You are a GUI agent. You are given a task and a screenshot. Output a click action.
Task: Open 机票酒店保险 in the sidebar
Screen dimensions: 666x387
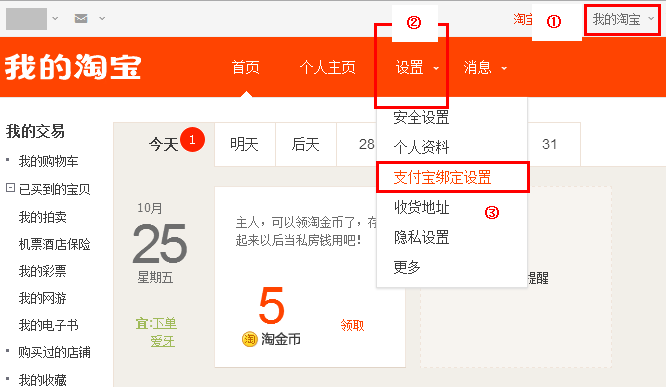[54, 244]
